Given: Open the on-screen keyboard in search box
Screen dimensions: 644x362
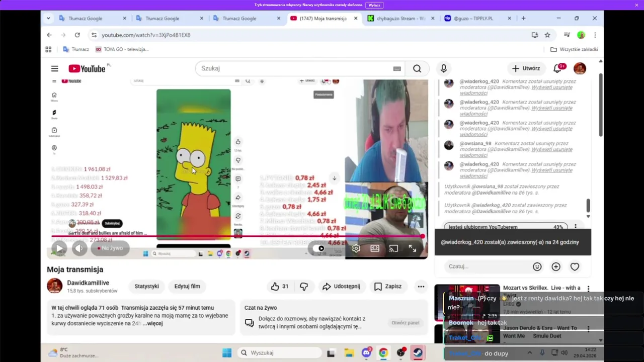Looking at the screenshot, I should tap(397, 68).
